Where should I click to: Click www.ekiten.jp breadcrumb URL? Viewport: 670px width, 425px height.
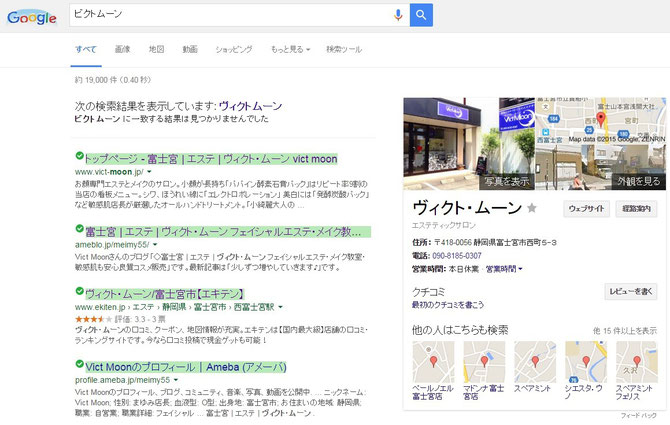100,307
